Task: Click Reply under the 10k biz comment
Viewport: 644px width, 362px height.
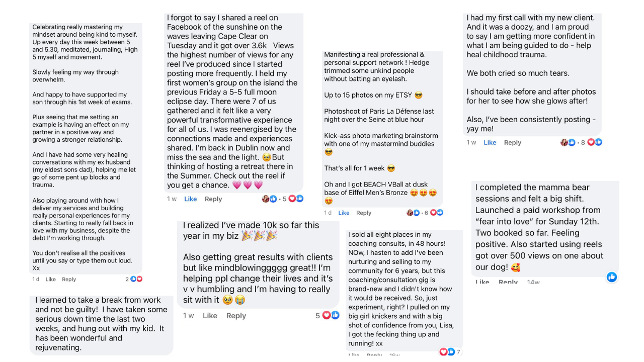Action: pyautogui.click(x=236, y=316)
